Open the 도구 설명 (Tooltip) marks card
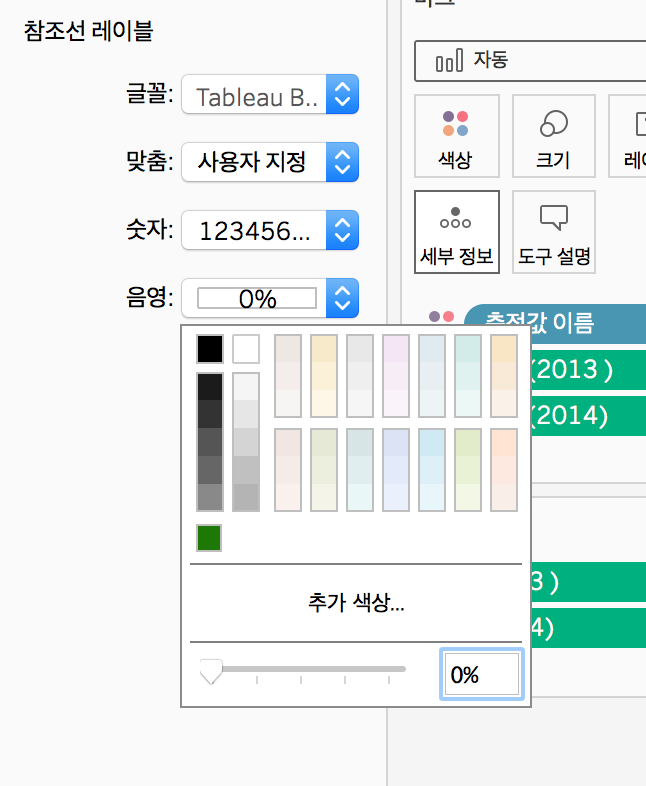This screenshot has height=786, width=646. 554,232
